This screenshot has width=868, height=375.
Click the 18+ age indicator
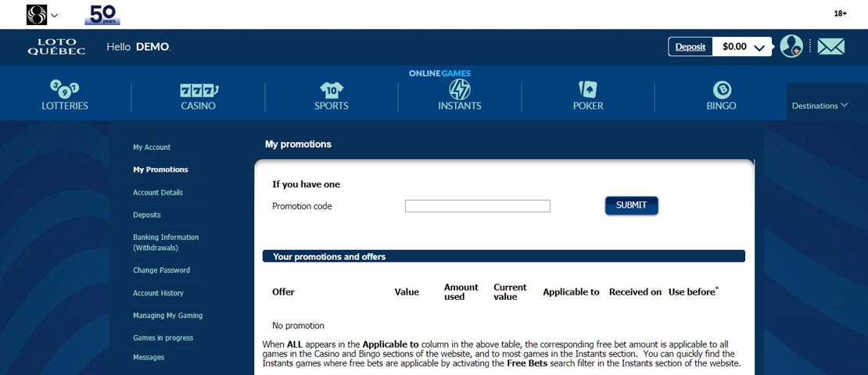coord(841,13)
